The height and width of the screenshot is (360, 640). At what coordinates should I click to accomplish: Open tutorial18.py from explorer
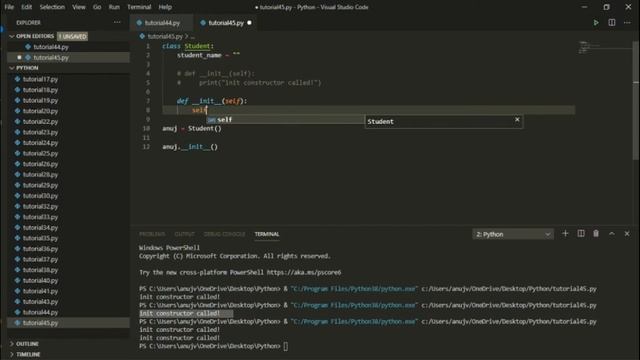[40, 90]
